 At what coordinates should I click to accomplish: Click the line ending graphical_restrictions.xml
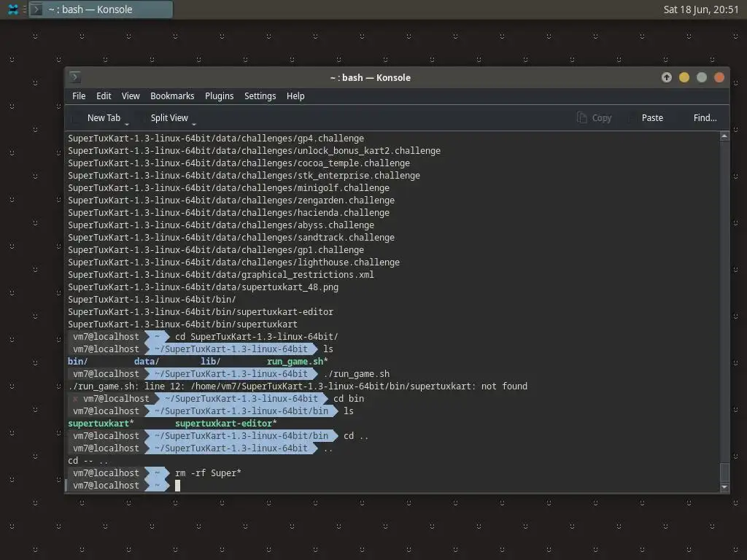[221, 274]
